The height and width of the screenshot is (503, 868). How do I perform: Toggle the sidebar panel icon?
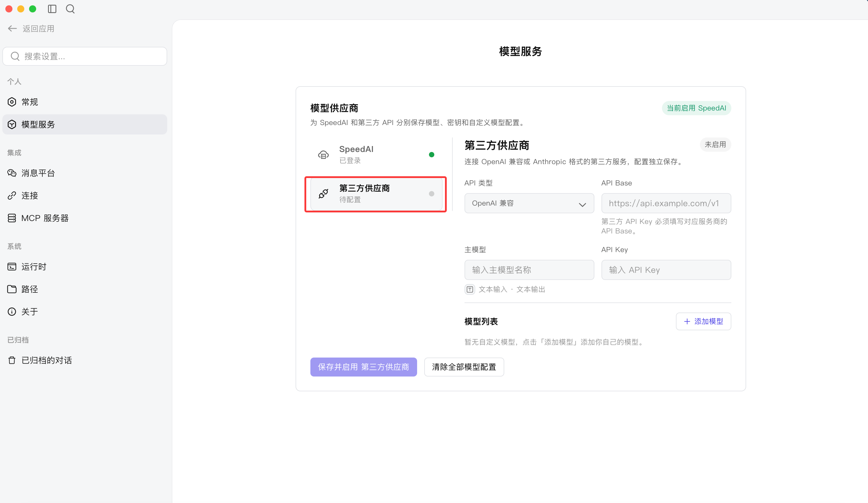click(52, 9)
